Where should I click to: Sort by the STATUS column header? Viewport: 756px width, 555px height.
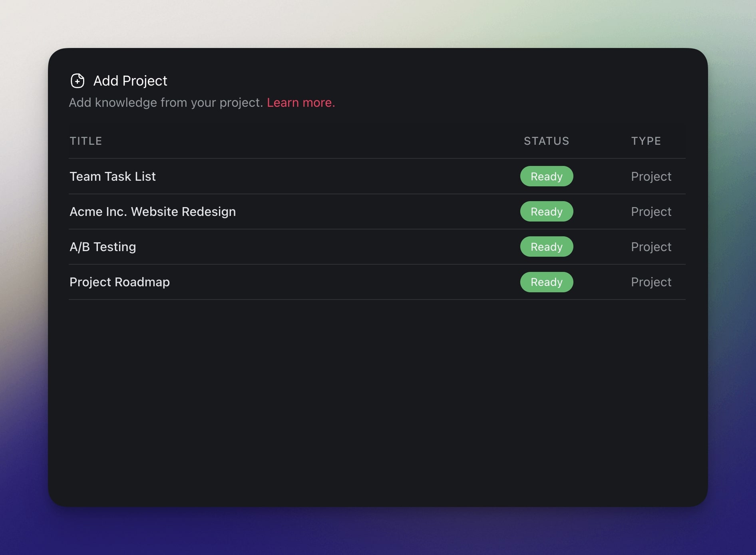coord(546,141)
